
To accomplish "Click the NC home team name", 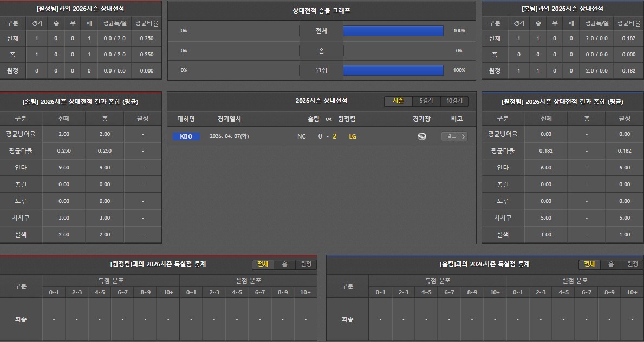I will point(302,136).
